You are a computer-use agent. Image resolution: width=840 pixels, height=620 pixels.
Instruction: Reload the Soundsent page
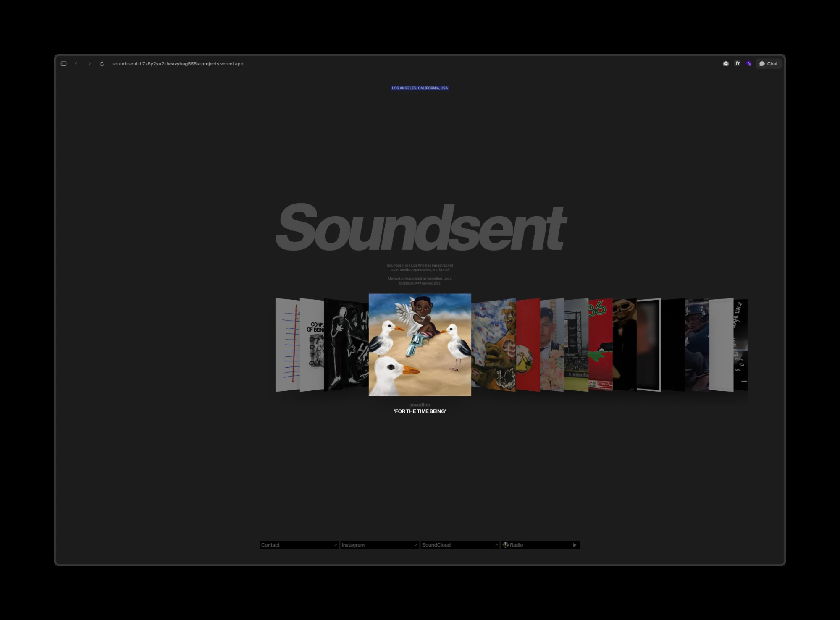(x=102, y=64)
